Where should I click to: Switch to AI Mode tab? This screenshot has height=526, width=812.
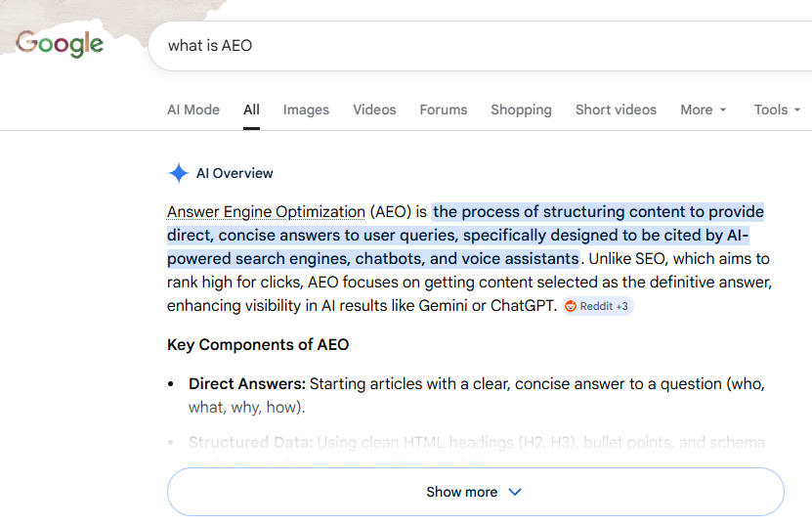193,110
